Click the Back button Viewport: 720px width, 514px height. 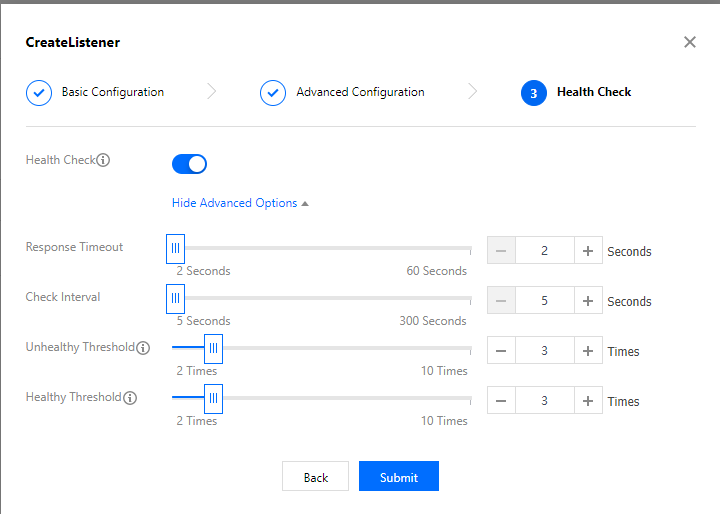[x=315, y=477]
